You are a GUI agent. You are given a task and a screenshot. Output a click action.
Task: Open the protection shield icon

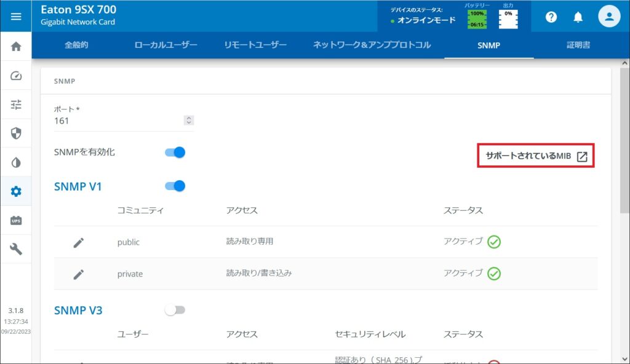tap(15, 133)
